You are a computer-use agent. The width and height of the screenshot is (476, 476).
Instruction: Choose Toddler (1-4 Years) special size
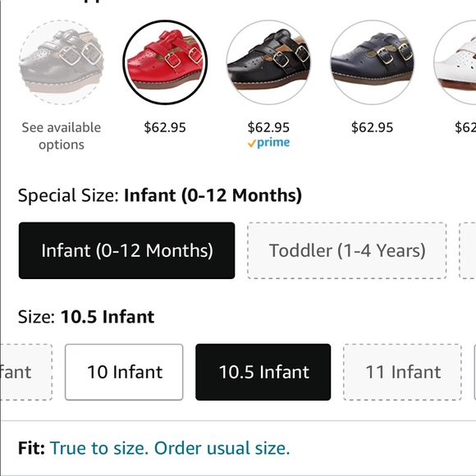tap(347, 250)
